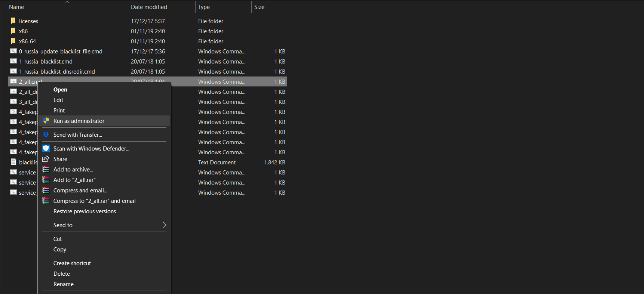Click the Windows Defender shield icon

pos(46,148)
